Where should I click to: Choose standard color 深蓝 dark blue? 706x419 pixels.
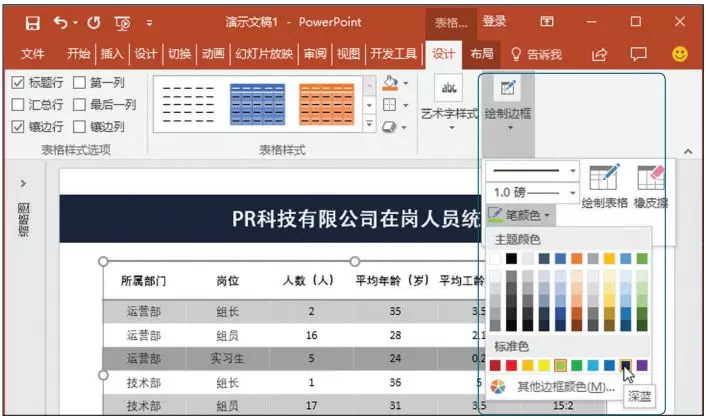pyautogui.click(x=626, y=365)
